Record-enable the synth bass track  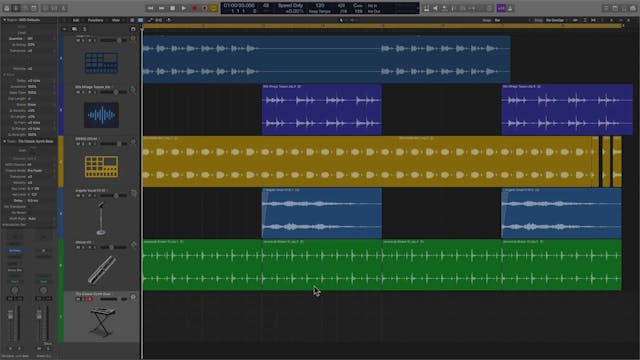[90, 299]
